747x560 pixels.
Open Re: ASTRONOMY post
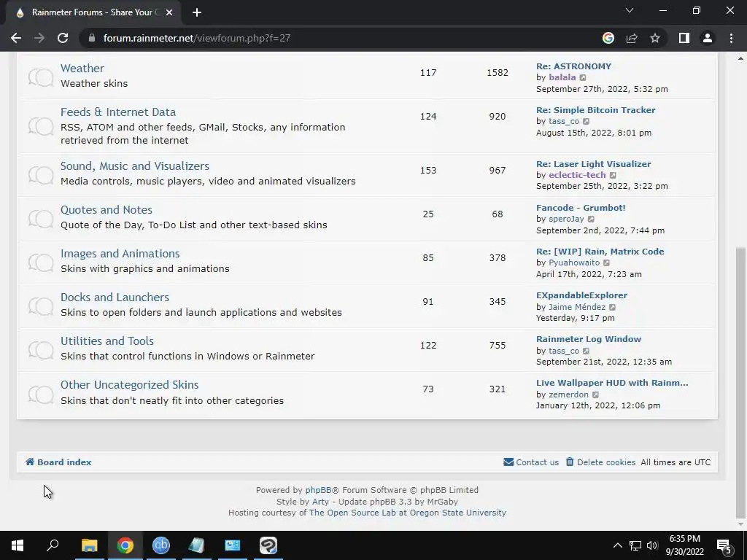573,66
